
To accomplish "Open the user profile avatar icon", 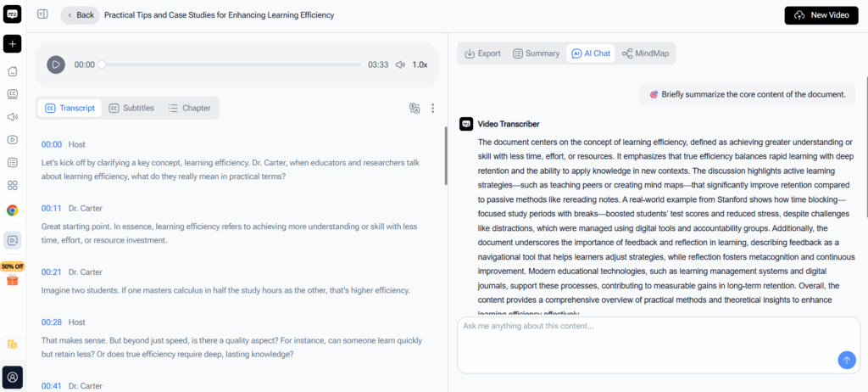I will point(13,376).
